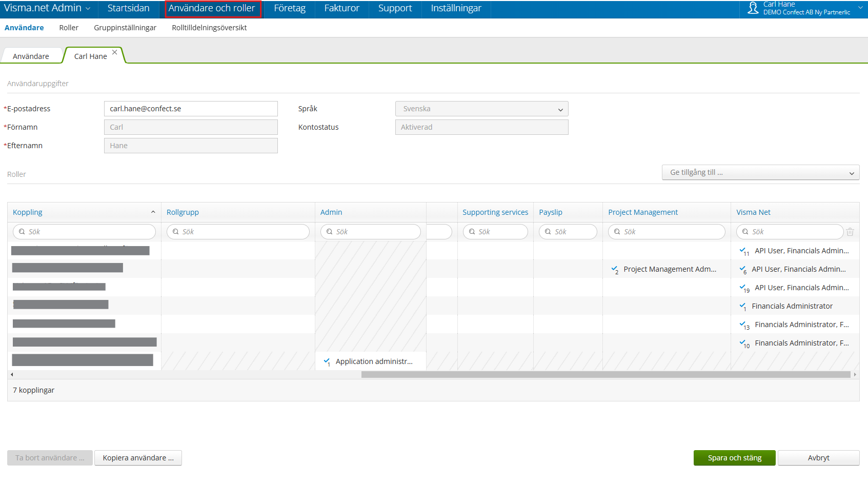The width and height of the screenshot is (868, 485).
Task: Toggle the Project Management Administrator checkmark
Action: 614,269
